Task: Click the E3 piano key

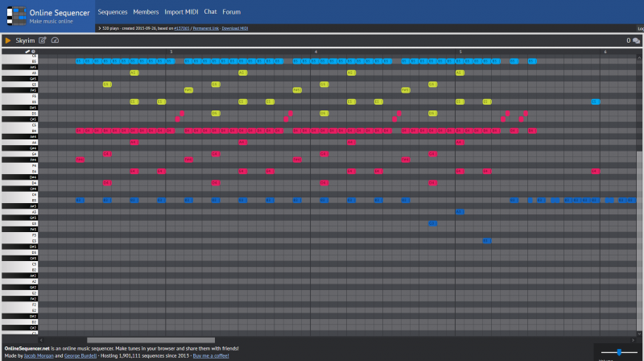Action: click(x=19, y=241)
